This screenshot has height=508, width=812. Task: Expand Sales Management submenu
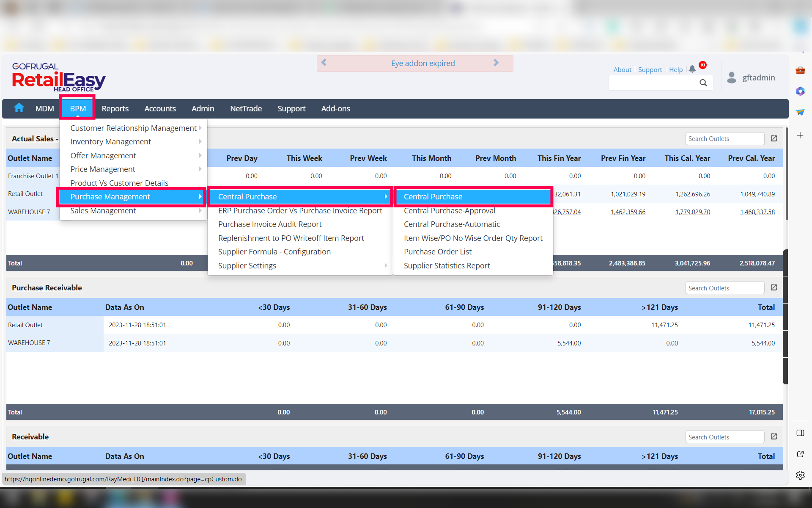pos(103,211)
